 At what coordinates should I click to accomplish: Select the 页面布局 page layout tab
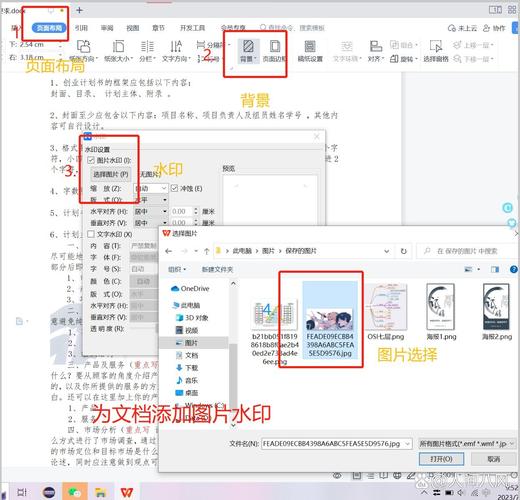[49, 28]
